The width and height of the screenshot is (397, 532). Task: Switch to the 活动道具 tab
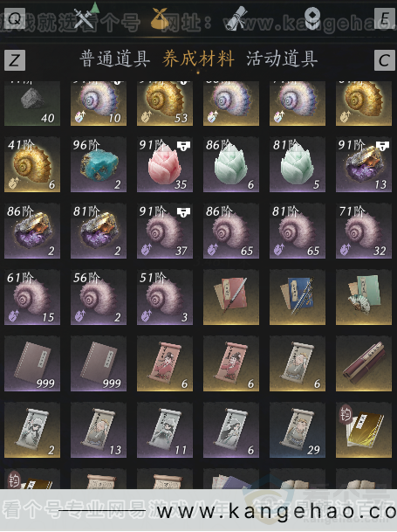[x=282, y=59]
